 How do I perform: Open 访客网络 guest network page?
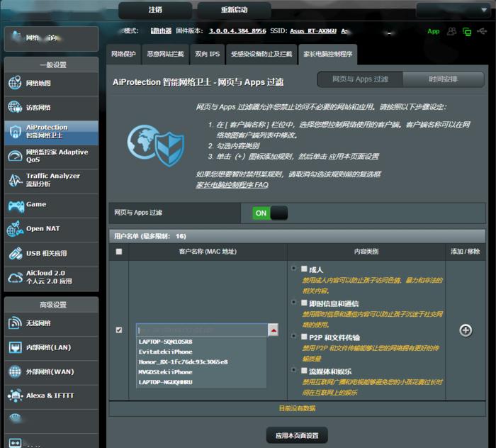(50, 108)
